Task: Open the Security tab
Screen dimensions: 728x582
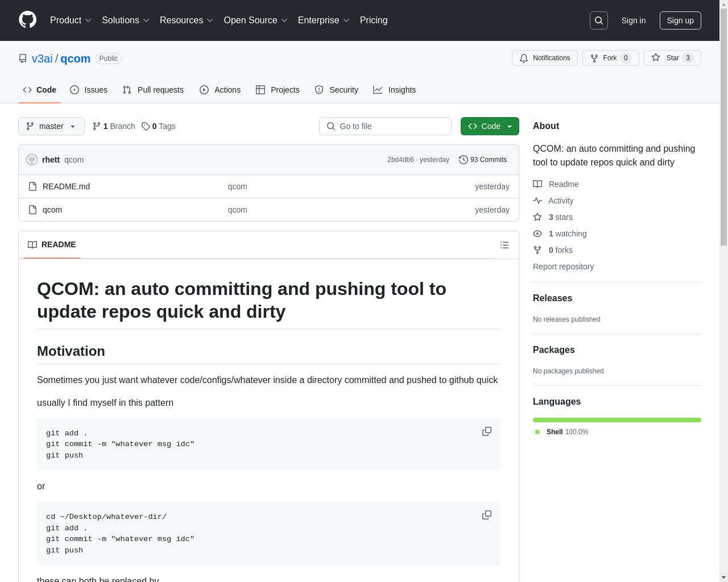Action: click(337, 90)
